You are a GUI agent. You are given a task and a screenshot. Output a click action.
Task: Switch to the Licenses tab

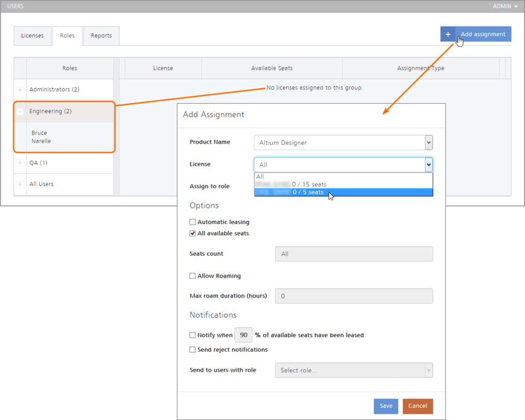[33, 36]
